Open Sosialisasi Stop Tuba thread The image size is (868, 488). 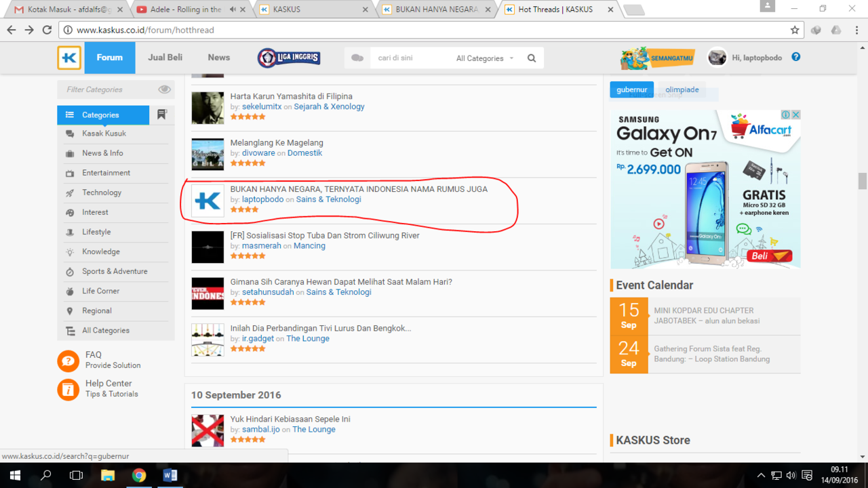click(325, 236)
